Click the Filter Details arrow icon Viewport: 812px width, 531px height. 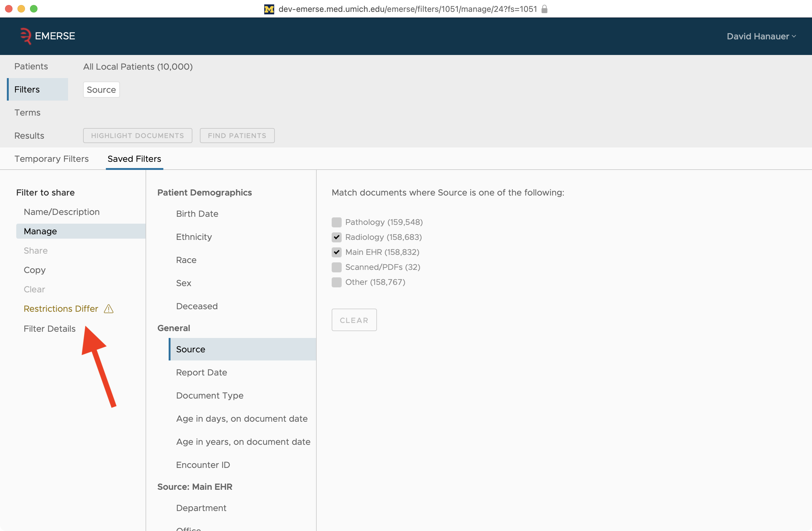coord(49,328)
